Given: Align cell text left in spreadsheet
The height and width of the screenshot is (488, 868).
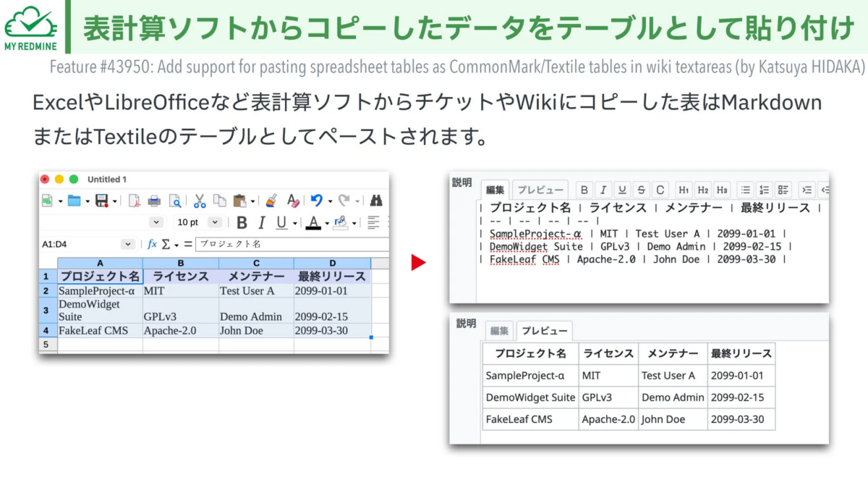Looking at the screenshot, I should click(x=373, y=222).
